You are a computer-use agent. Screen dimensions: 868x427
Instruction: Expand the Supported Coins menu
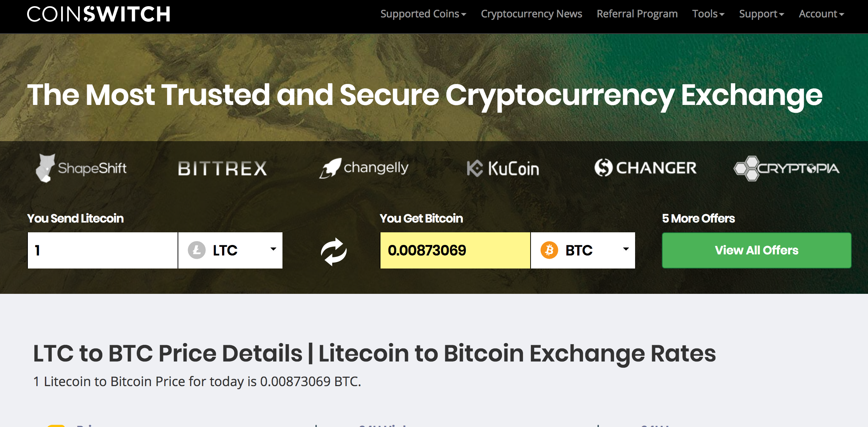423,14
